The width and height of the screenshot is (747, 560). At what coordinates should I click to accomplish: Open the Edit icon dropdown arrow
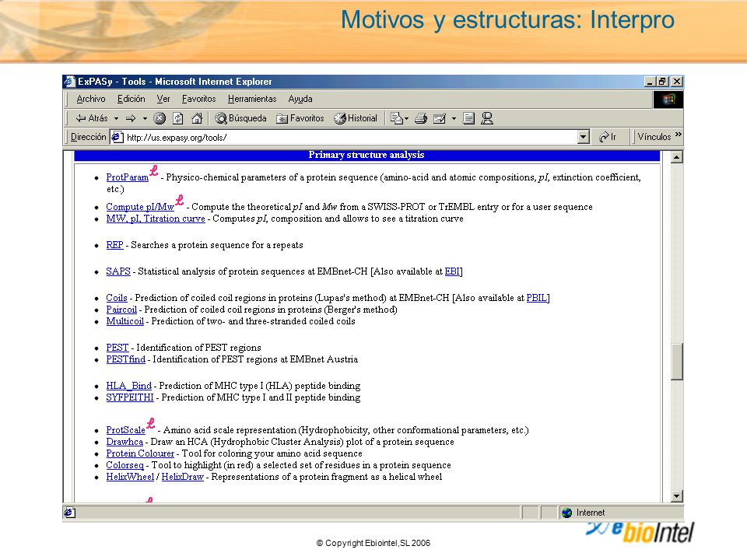pyautogui.click(x=454, y=118)
